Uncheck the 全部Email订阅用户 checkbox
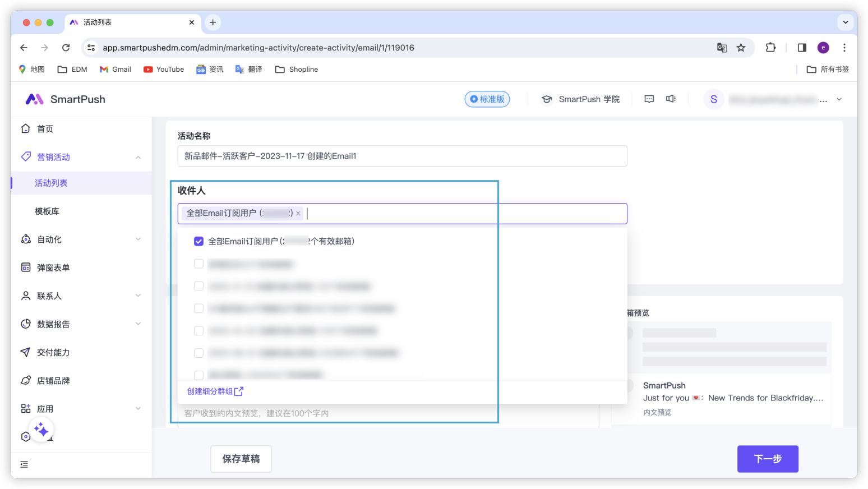The image size is (868, 489). (198, 241)
